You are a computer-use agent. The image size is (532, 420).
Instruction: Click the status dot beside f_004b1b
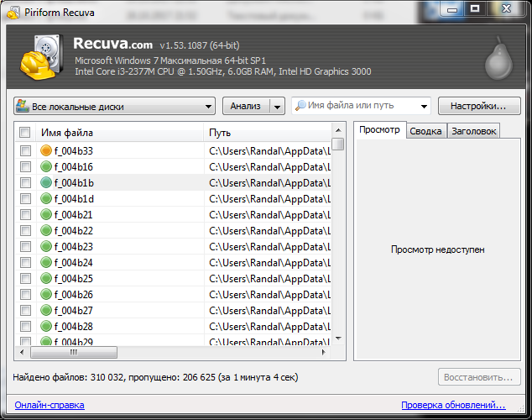click(x=46, y=182)
